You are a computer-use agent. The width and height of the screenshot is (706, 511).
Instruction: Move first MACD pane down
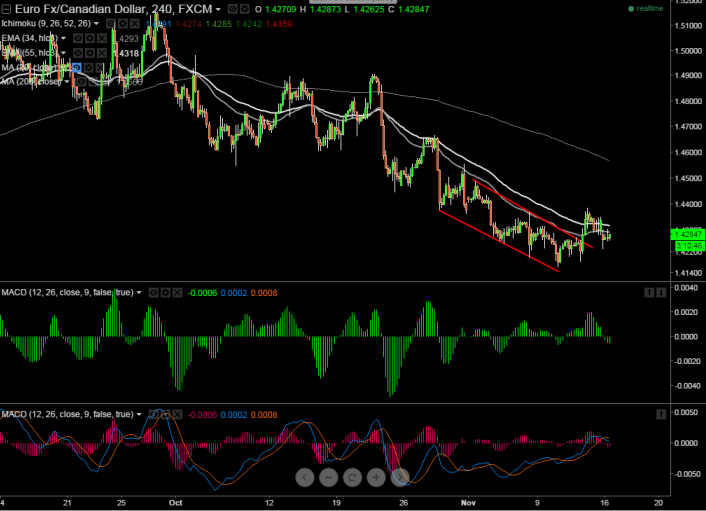coord(661,292)
